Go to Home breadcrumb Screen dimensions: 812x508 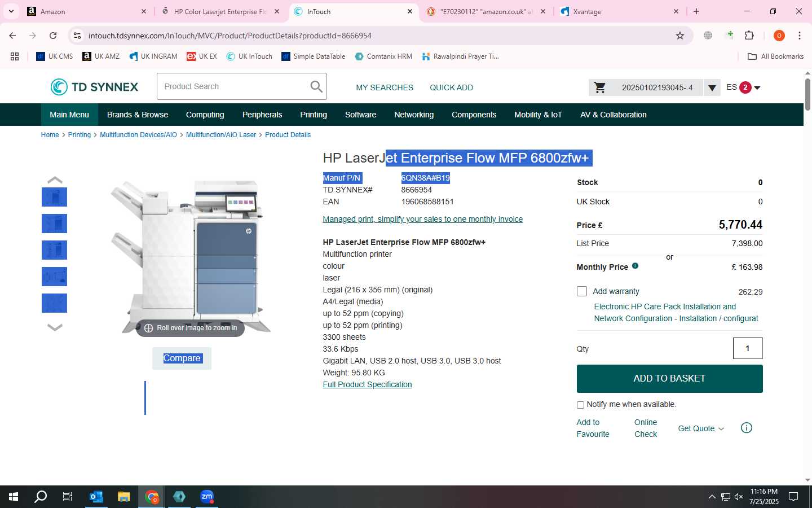pyautogui.click(x=50, y=135)
